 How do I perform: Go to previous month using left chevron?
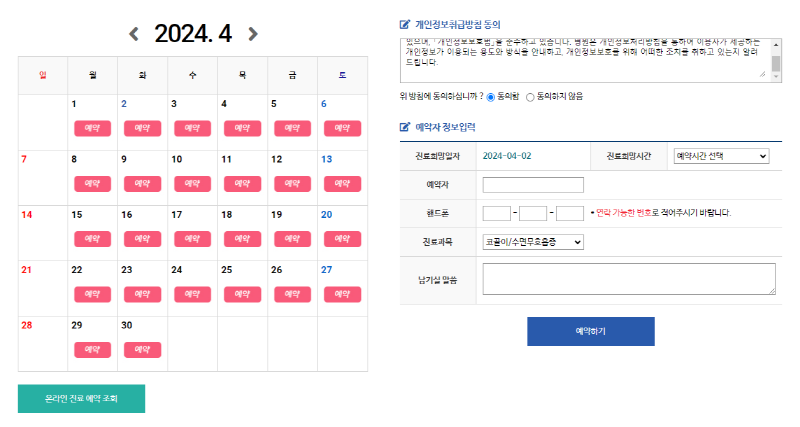[134, 35]
